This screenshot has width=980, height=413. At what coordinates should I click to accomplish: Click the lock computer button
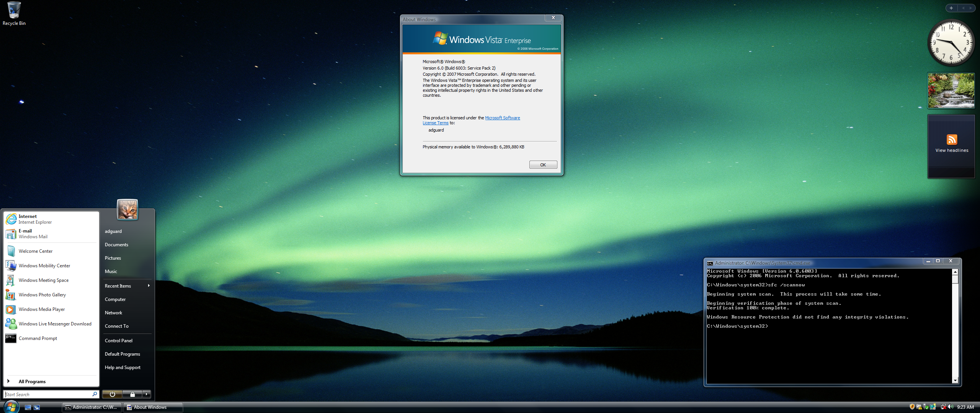click(132, 394)
